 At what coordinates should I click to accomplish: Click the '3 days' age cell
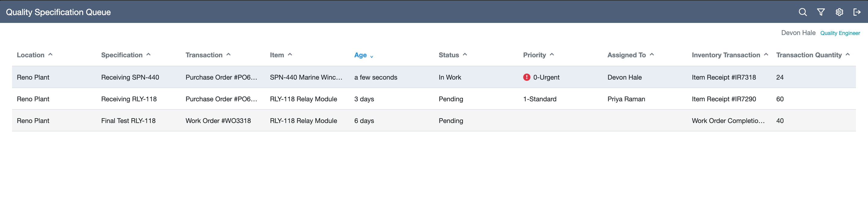pyautogui.click(x=364, y=99)
